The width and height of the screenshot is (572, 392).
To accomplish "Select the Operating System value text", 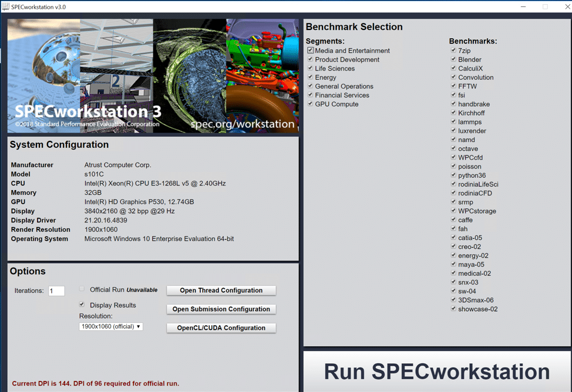I will (159, 239).
